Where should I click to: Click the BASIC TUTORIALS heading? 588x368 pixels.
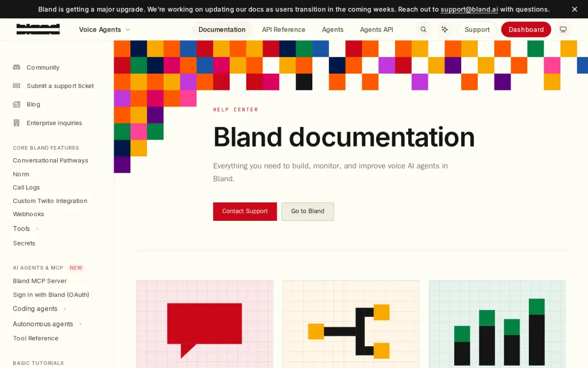click(38, 363)
